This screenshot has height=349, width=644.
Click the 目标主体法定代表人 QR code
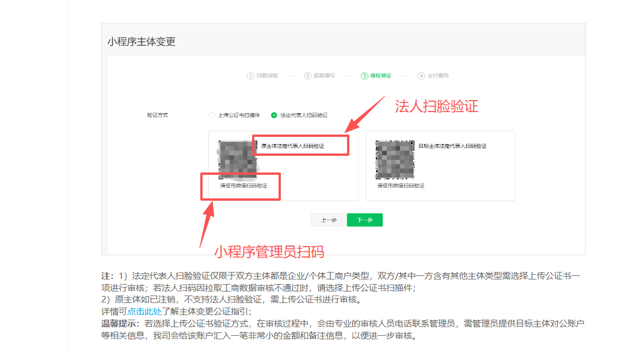[x=395, y=160]
